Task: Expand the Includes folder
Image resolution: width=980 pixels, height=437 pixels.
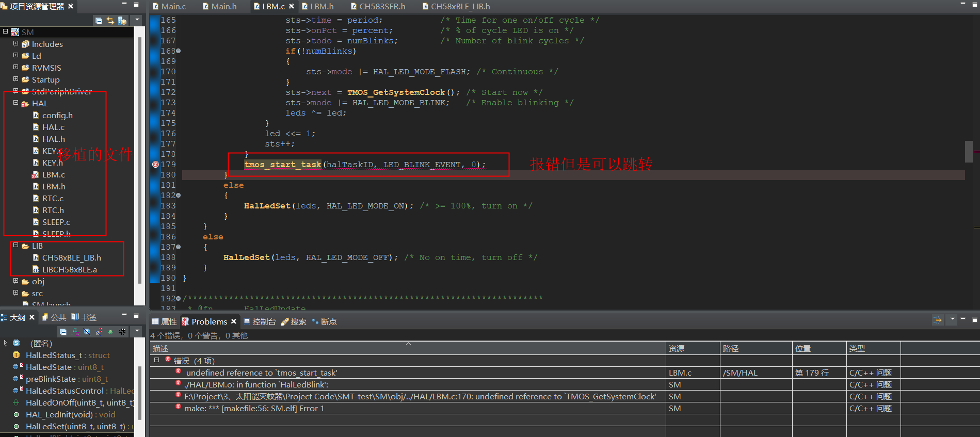Action: (x=15, y=43)
